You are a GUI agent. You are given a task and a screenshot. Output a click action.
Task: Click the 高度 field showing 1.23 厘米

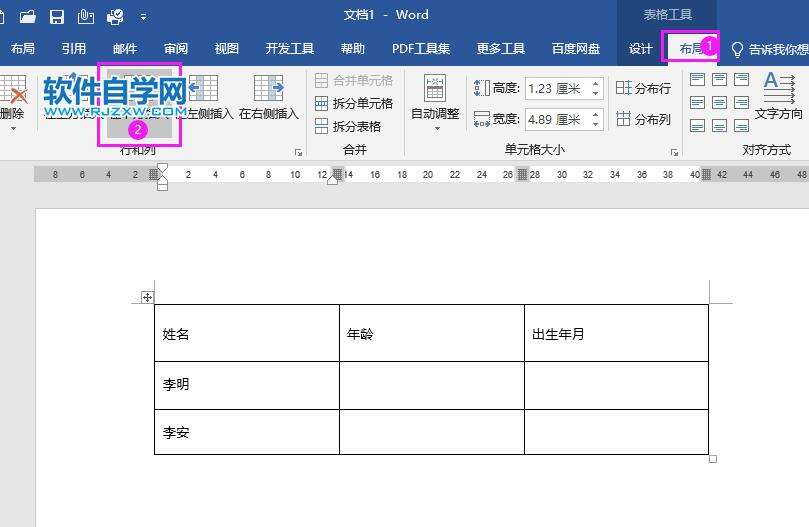[x=556, y=89]
